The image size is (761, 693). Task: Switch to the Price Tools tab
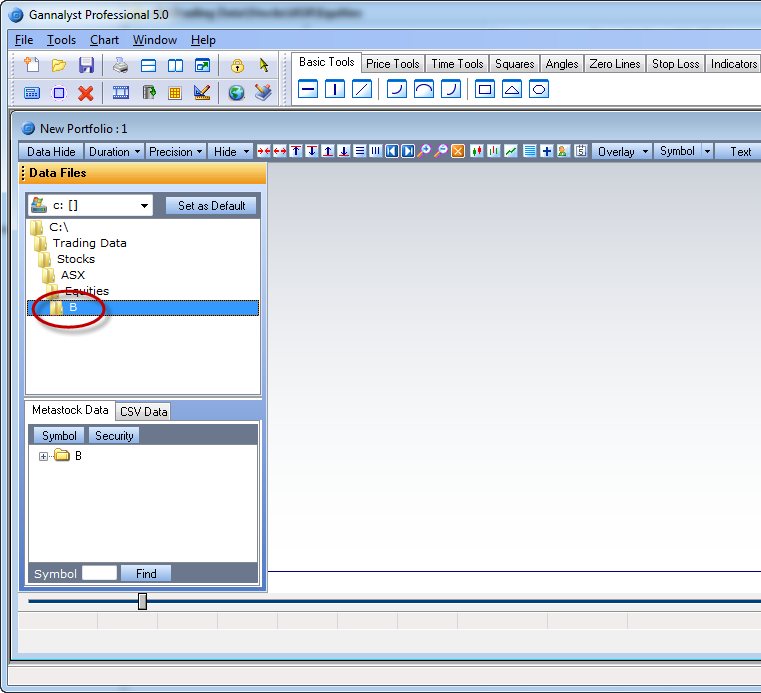click(393, 64)
